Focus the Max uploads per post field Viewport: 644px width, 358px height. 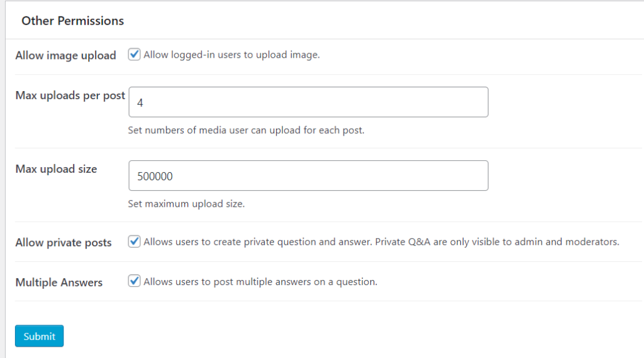coord(308,102)
